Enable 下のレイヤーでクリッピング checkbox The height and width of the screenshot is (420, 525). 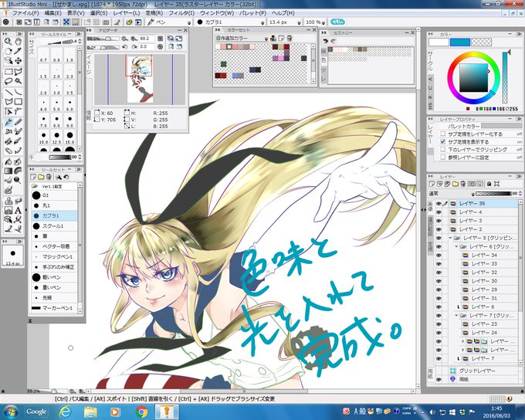443,149
